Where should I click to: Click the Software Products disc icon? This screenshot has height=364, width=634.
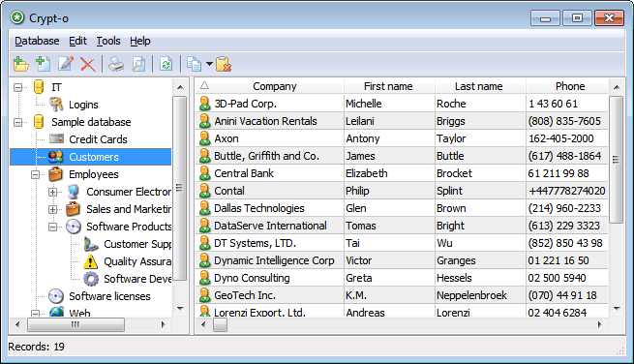click(x=74, y=227)
